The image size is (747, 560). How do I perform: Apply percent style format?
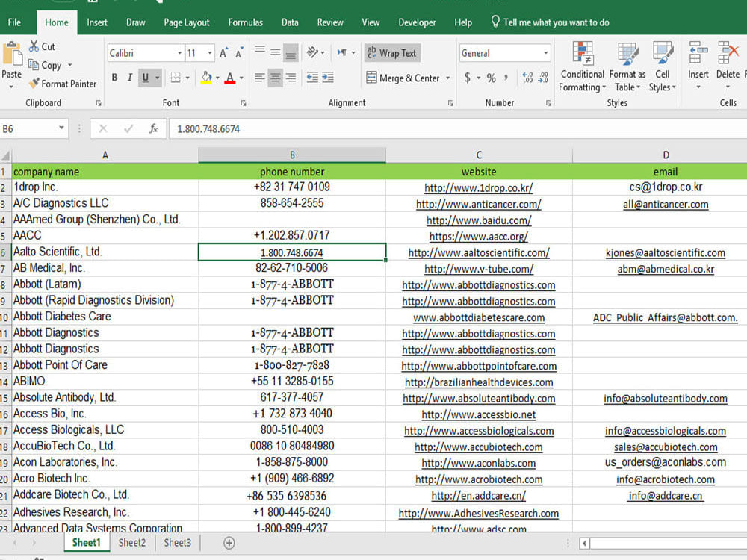pyautogui.click(x=492, y=78)
